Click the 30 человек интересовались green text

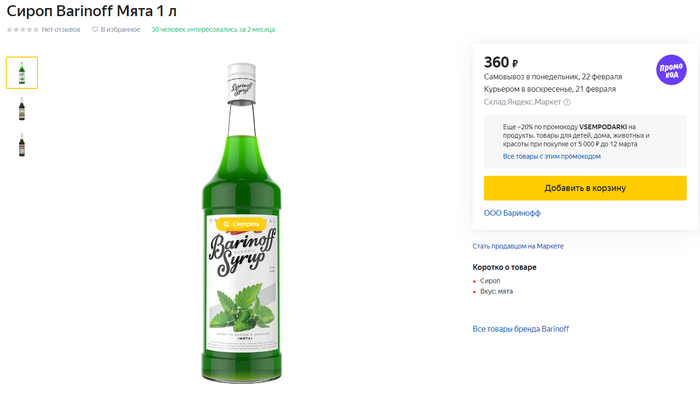pos(213,30)
